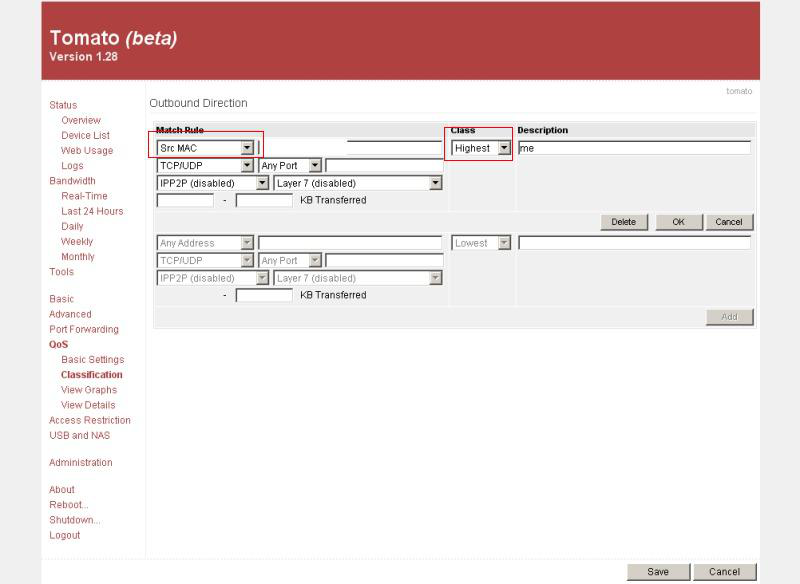Image resolution: width=800 pixels, height=584 pixels.
Task: Click the address field beside Any Address
Action: click(x=350, y=243)
